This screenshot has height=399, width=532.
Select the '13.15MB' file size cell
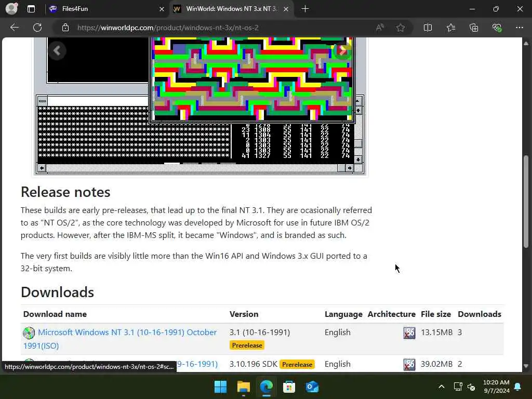436,332
